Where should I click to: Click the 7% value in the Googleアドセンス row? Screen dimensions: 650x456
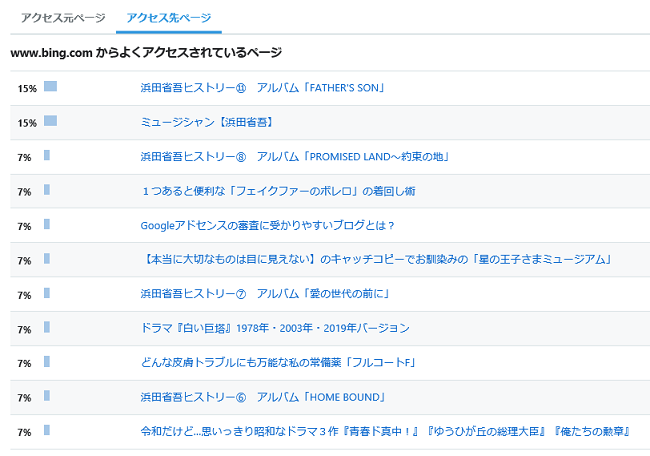[24, 226]
